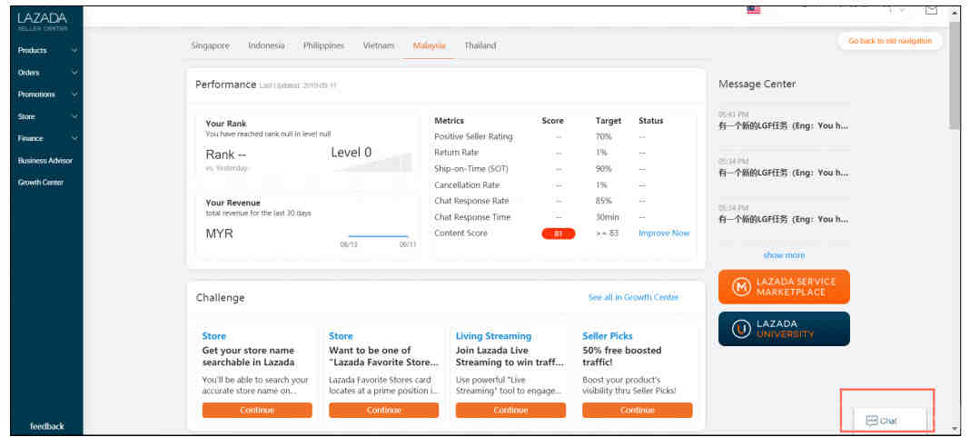The image size is (980, 447).
Task: Click the feedback link in sidebar
Action: pos(47,426)
